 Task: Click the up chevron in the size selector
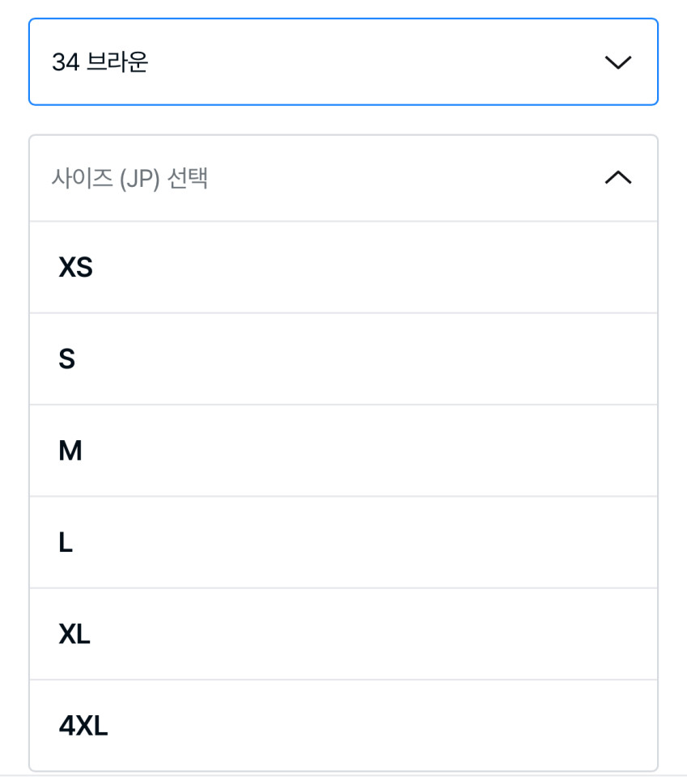click(x=618, y=178)
